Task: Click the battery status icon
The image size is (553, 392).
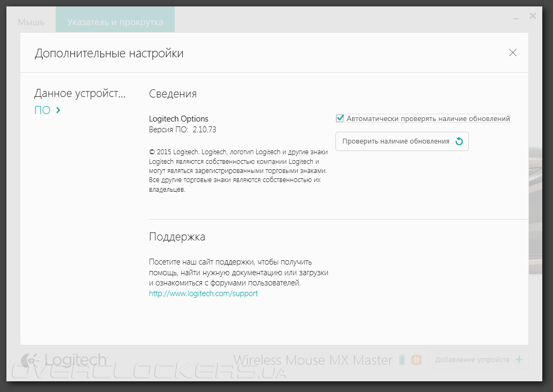Action: (402, 360)
